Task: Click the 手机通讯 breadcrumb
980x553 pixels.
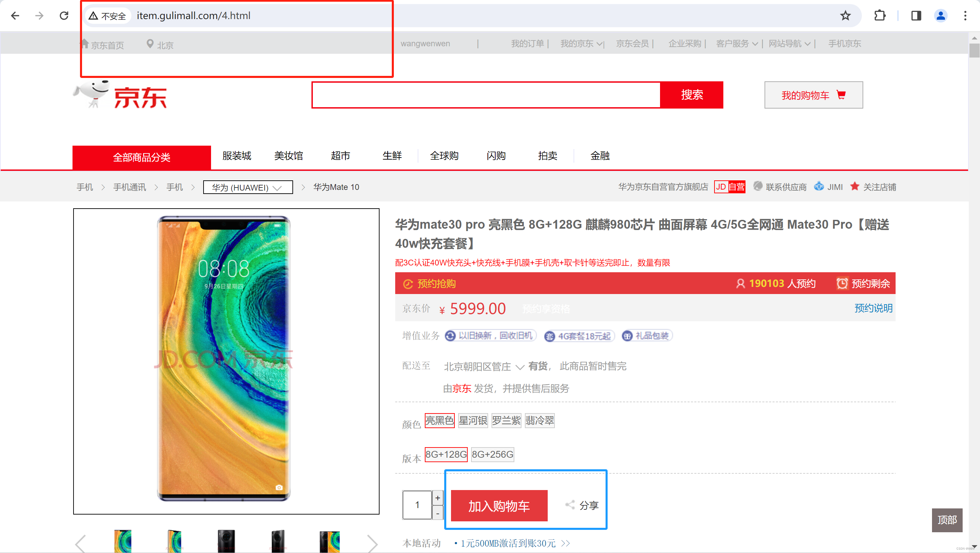Action: pos(129,187)
